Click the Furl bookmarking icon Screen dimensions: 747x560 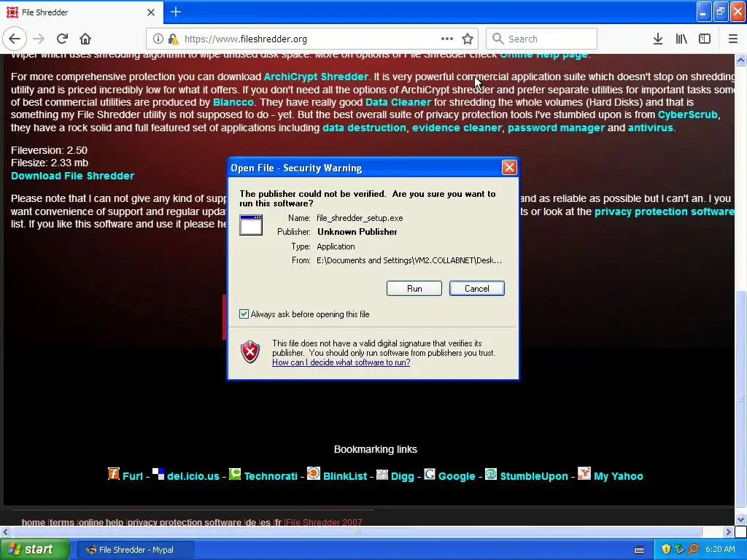coord(113,474)
